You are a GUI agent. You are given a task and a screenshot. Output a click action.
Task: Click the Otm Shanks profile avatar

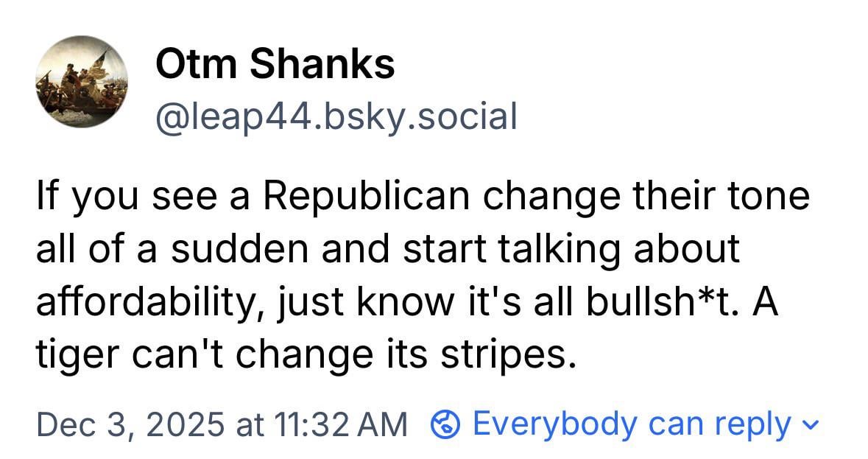[82, 83]
